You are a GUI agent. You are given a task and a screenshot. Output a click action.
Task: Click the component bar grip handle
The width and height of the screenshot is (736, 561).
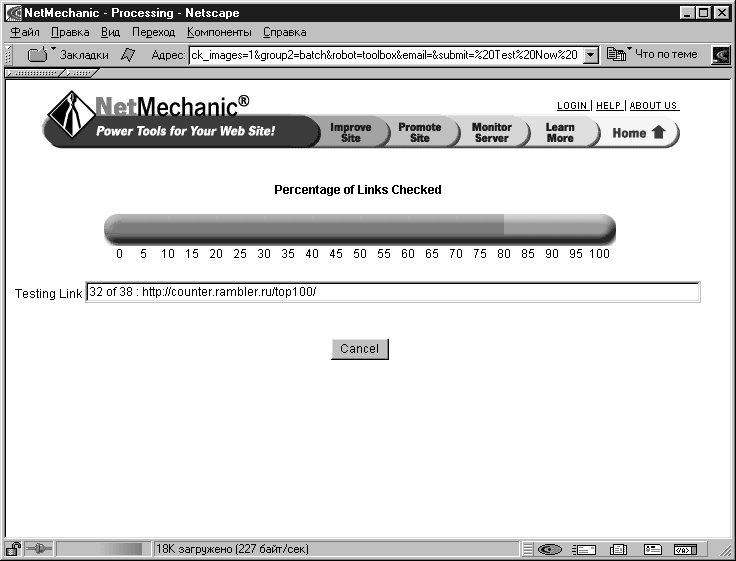coord(528,549)
